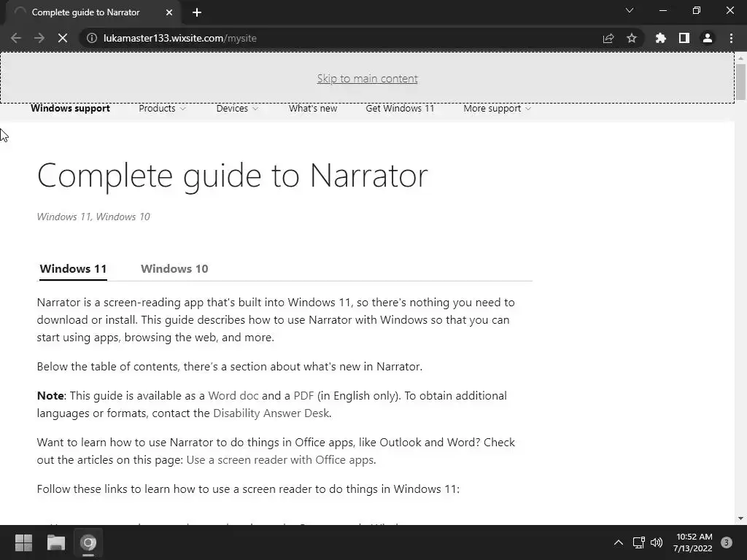
Task: Open a new browser tab
Action: [x=197, y=12]
